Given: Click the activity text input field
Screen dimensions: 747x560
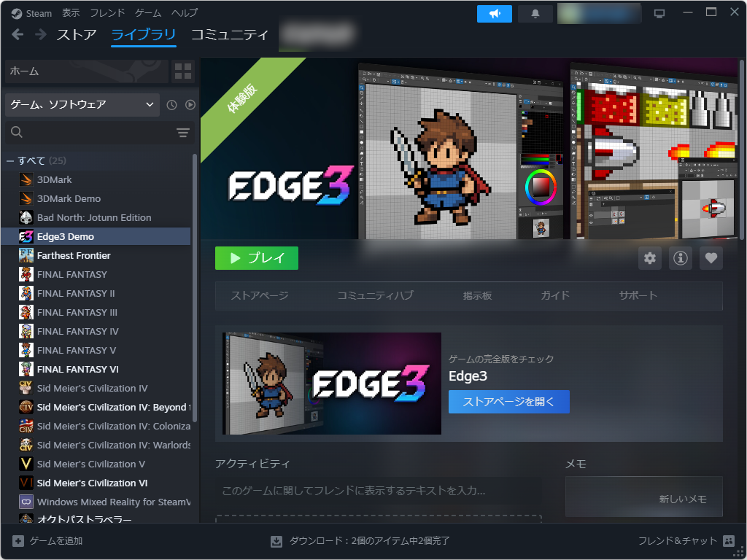Looking at the screenshot, I should [x=379, y=491].
